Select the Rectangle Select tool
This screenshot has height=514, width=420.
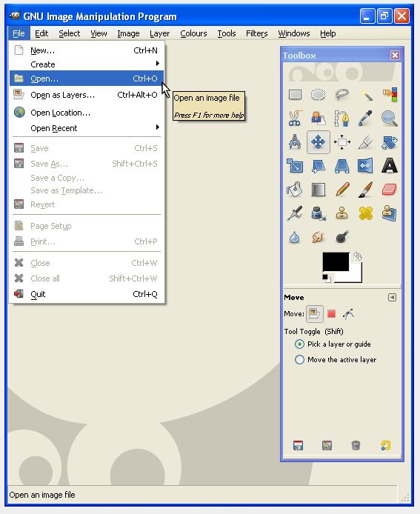(x=295, y=95)
